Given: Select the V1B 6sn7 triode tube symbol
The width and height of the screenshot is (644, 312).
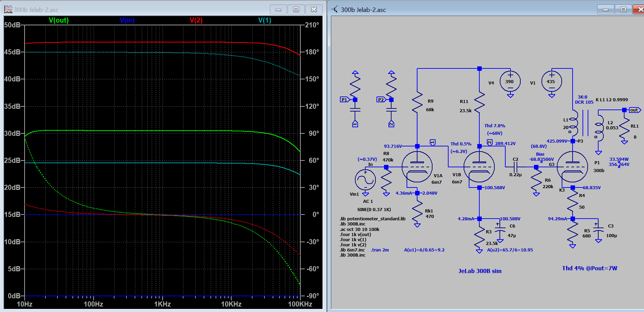Looking at the screenshot, I should click(x=479, y=167).
